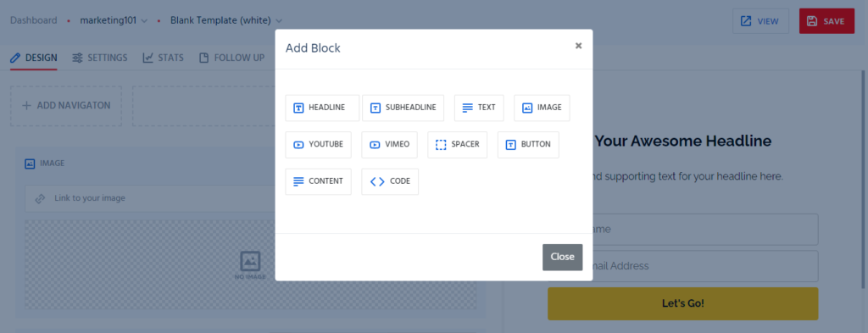Click the Let's Go! preview button
The width and height of the screenshot is (868, 333).
coord(682,303)
